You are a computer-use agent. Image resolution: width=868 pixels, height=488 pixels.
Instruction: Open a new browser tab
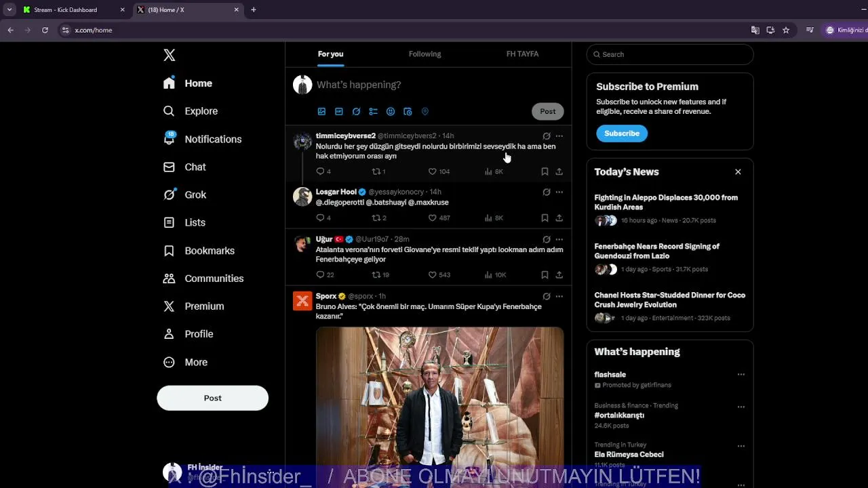254,9
